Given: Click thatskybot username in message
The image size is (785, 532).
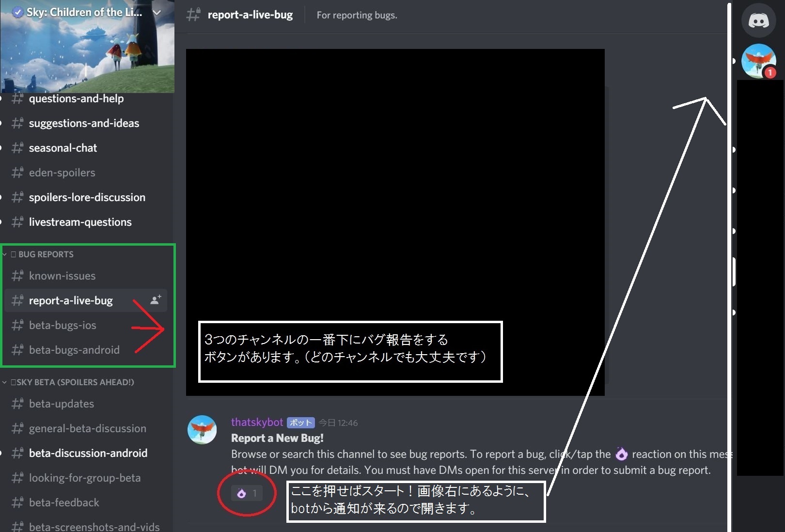Looking at the screenshot, I should point(257,422).
